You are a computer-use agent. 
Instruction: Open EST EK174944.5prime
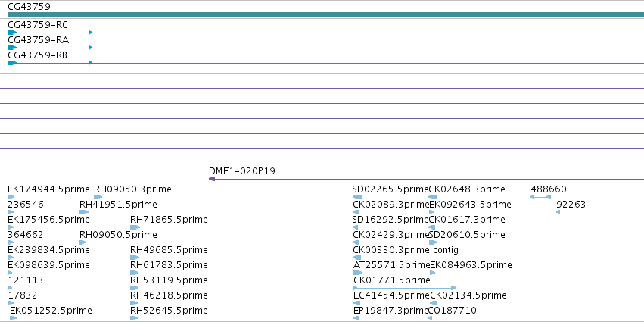48,189
